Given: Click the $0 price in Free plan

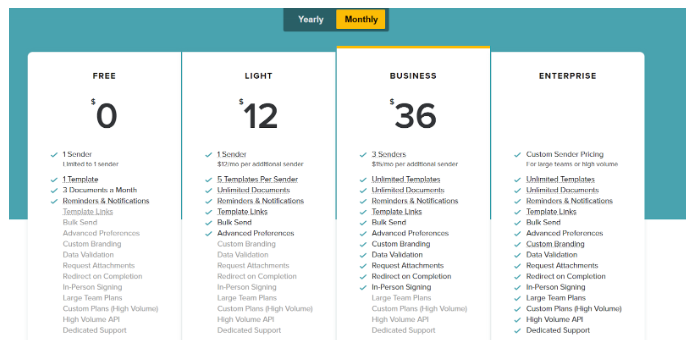Looking at the screenshot, I should pos(104,115).
